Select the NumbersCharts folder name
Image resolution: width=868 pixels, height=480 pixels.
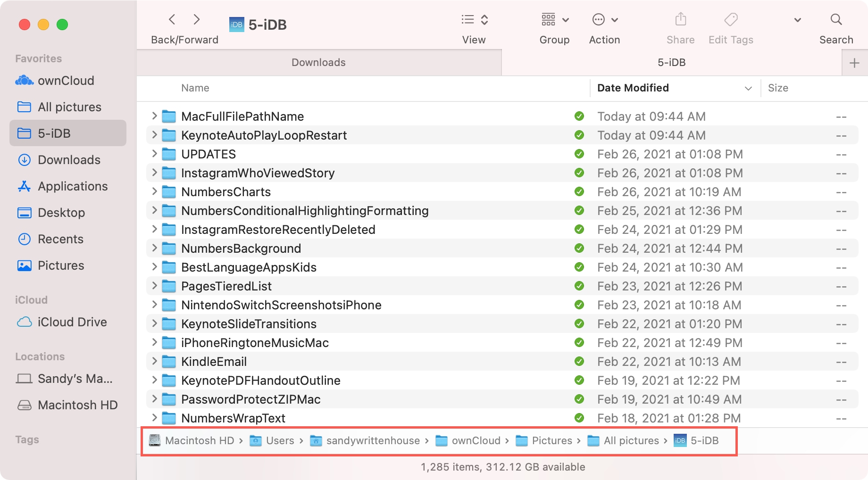[x=226, y=192]
